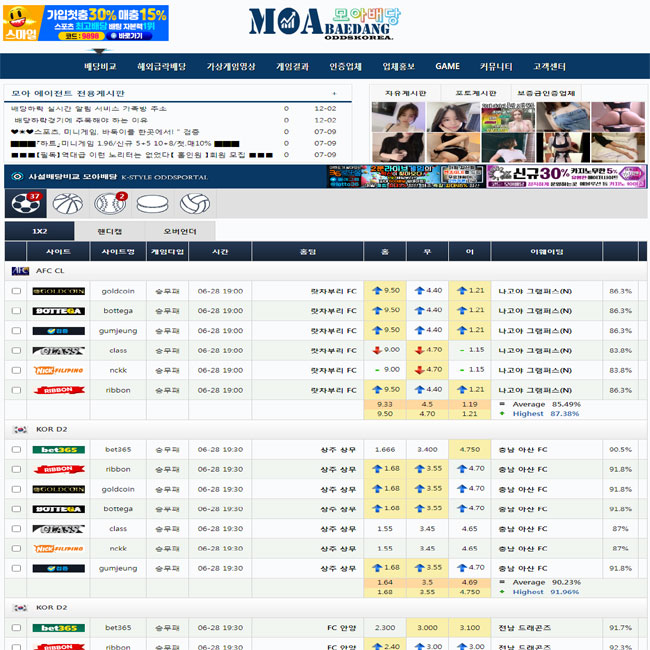
Task: Open the bottom-left photo board thumbnail
Action: pos(398,148)
